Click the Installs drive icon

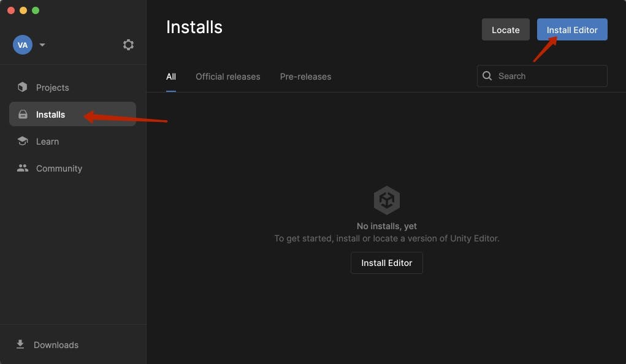coord(23,115)
